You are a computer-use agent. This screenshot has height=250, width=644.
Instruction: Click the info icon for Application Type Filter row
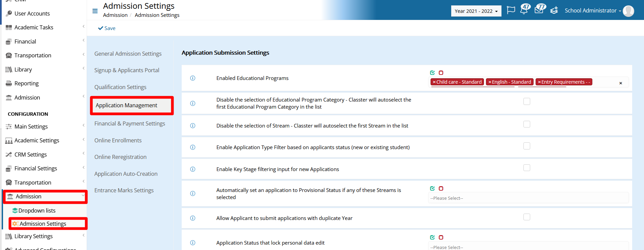(192, 147)
